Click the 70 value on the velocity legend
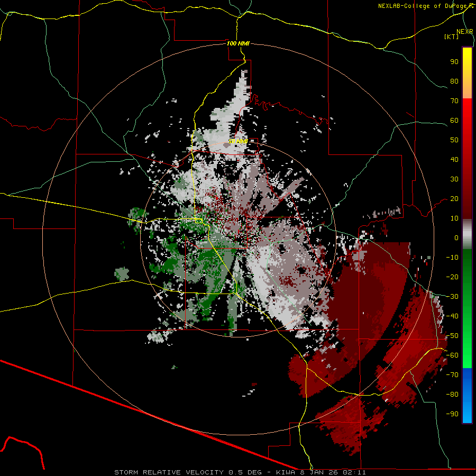476x476 pixels. [x=454, y=101]
